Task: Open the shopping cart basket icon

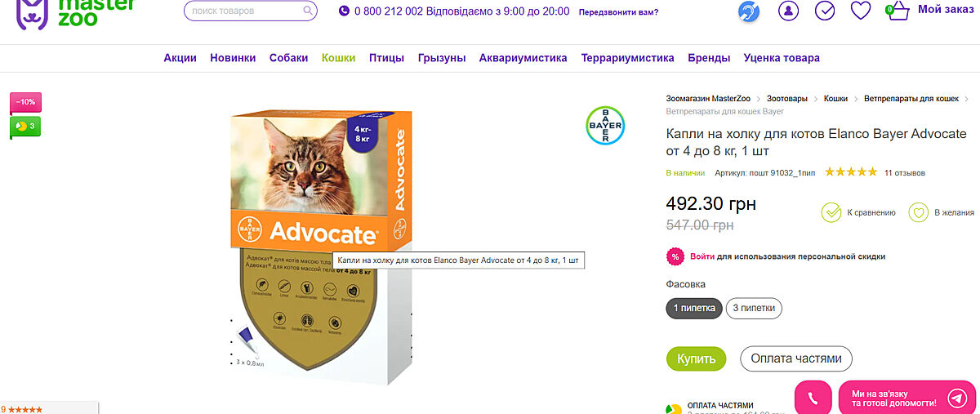Action: [x=898, y=11]
